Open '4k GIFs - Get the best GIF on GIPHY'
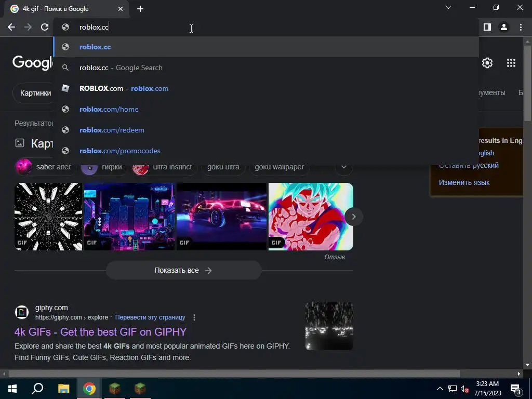532x399 pixels. pyautogui.click(x=100, y=332)
